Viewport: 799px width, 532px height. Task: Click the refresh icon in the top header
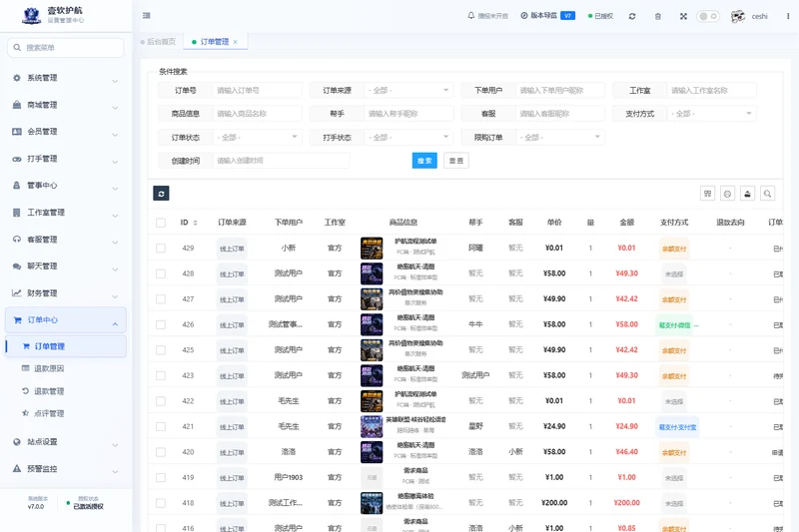click(632, 16)
